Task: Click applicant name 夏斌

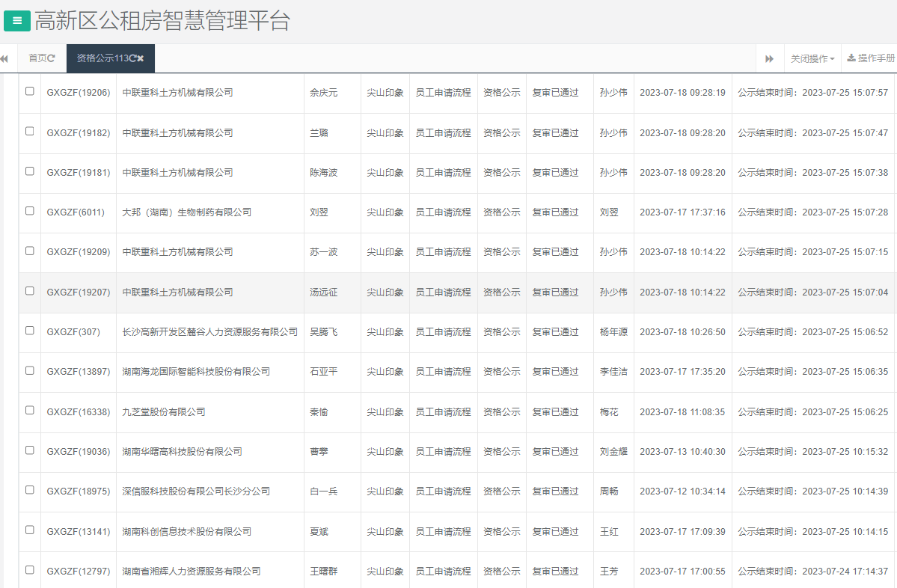Action: click(319, 531)
